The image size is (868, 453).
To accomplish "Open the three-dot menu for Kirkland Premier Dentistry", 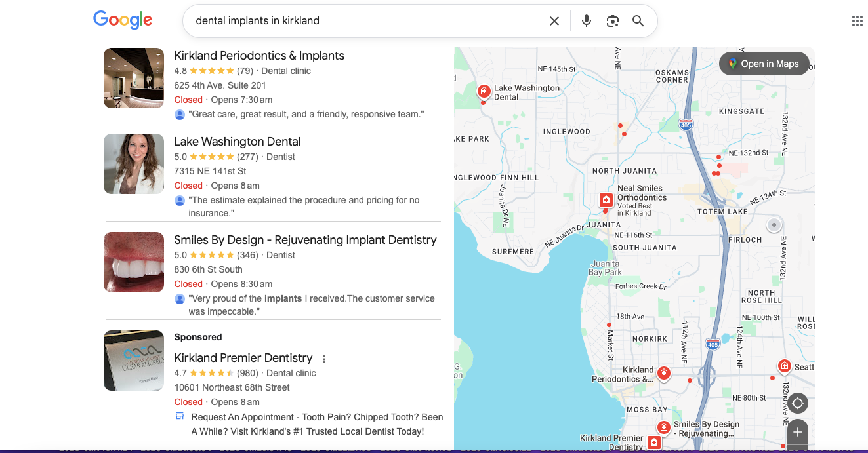I will coord(324,359).
